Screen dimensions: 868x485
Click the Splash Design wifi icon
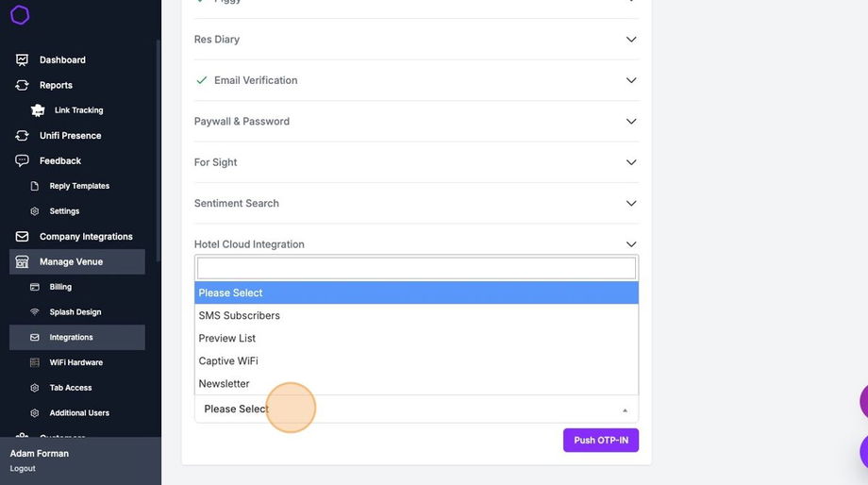tap(35, 312)
